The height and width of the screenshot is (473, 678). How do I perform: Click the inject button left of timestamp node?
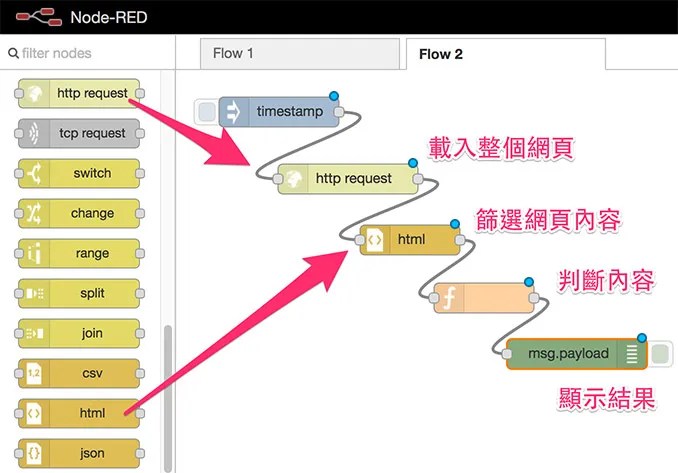click(x=206, y=112)
